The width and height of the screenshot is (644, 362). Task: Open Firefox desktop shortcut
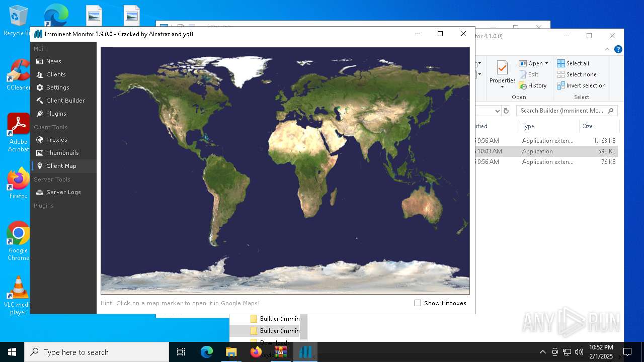click(x=18, y=183)
